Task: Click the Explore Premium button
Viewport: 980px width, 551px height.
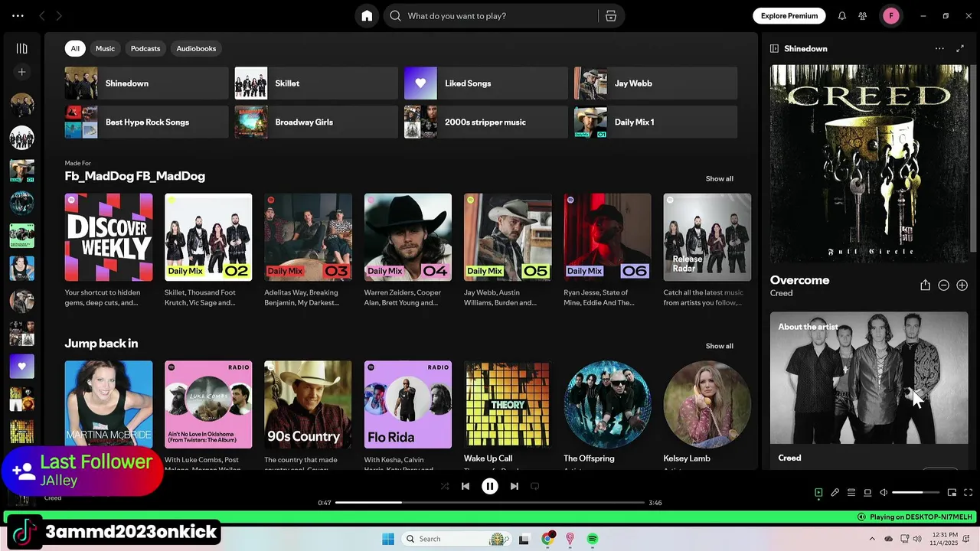Action: tap(789, 16)
